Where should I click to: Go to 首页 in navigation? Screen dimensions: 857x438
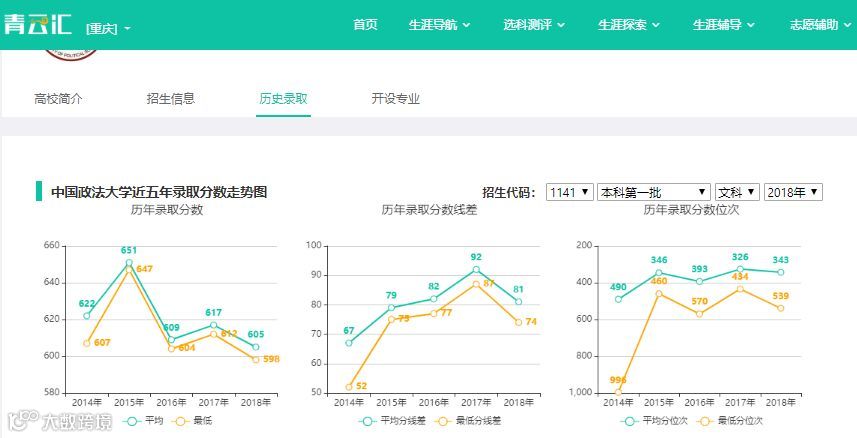(x=365, y=25)
